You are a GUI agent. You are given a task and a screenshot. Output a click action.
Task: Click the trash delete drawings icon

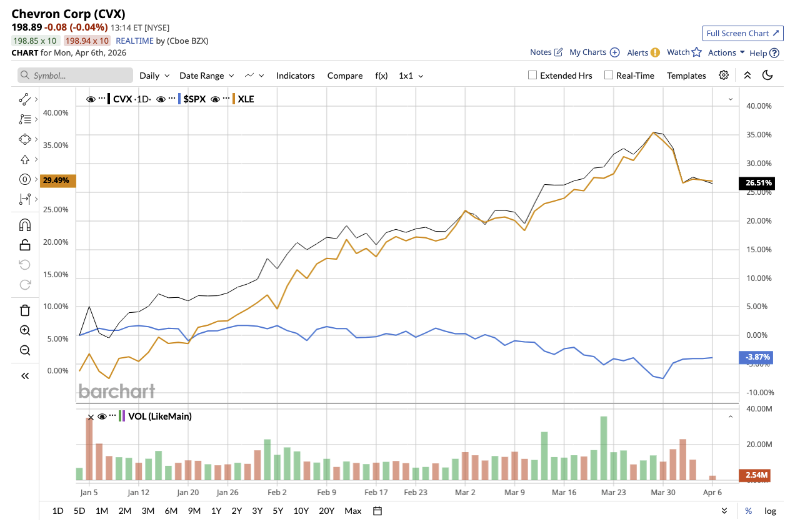tap(25, 310)
